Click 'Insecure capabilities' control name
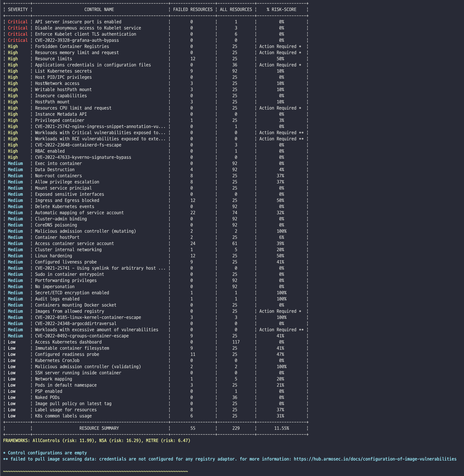The height and width of the screenshot is (476, 464). [61, 96]
